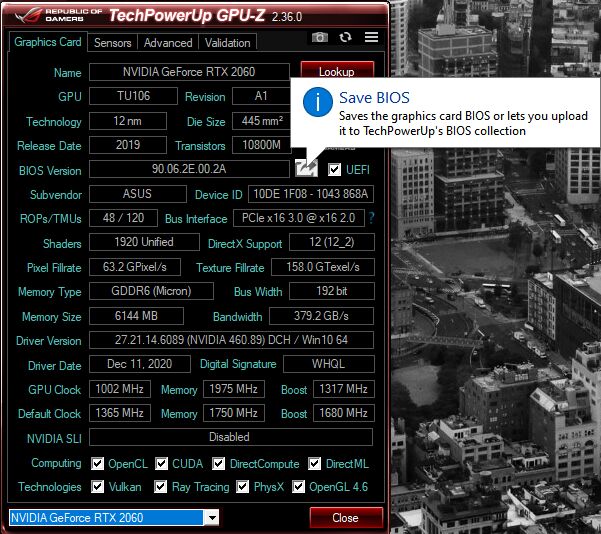Toggle the PhysX checkbox
Image resolution: width=601 pixels, height=534 pixels.
(x=242, y=487)
